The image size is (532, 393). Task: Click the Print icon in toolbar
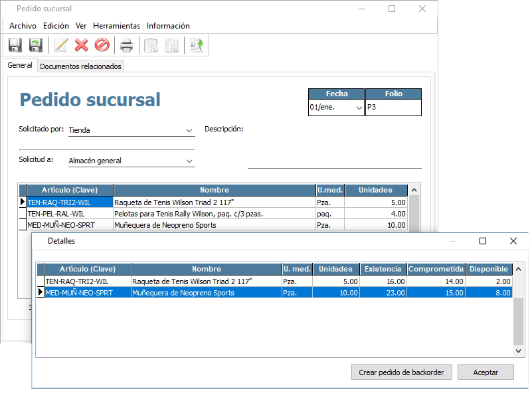(126, 45)
